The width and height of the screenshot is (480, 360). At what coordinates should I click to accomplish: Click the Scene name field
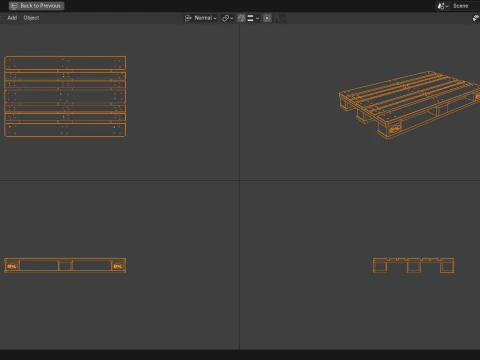(466, 6)
